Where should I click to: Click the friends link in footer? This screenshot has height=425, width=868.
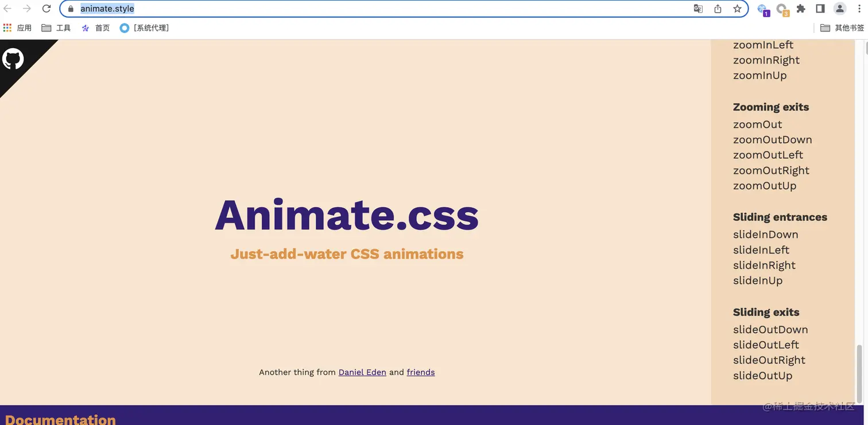[421, 372]
